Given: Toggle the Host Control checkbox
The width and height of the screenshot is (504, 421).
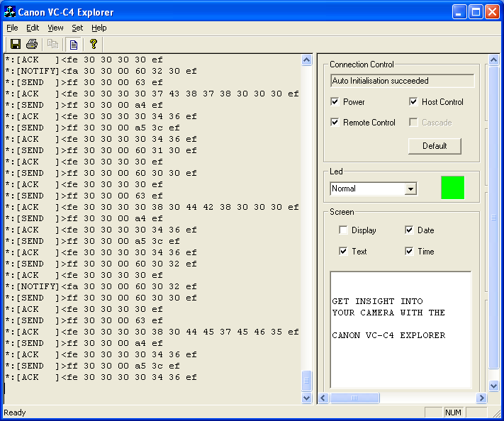Looking at the screenshot, I should 413,102.
